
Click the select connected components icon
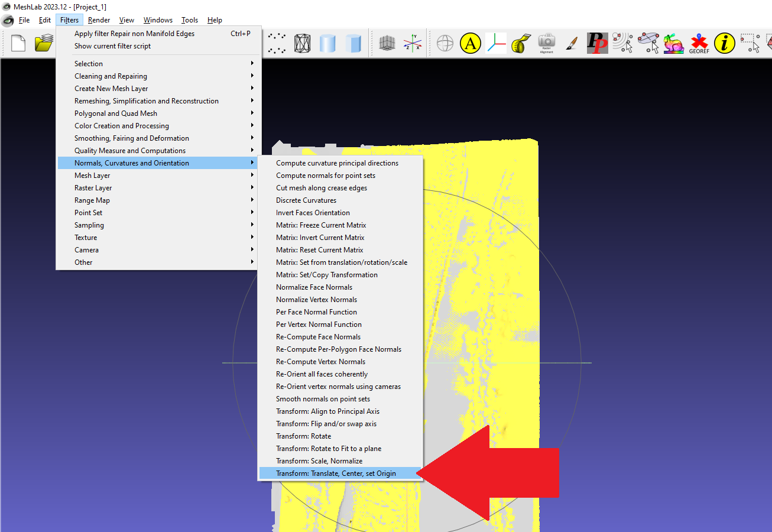coord(648,43)
